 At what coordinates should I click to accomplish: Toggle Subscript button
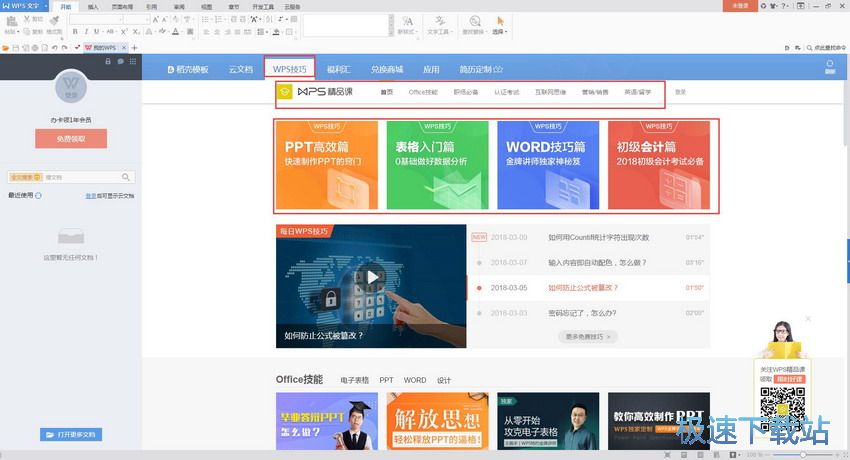[x=136, y=32]
